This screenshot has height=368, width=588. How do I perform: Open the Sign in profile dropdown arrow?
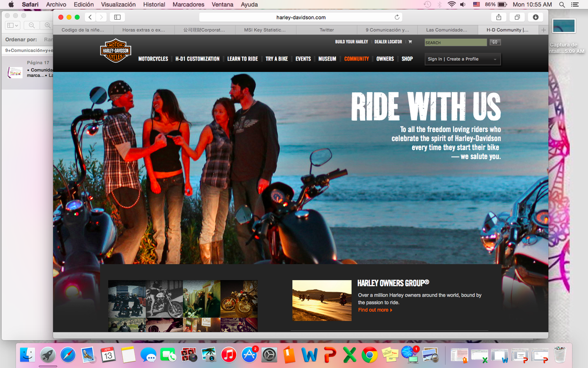[x=495, y=59]
